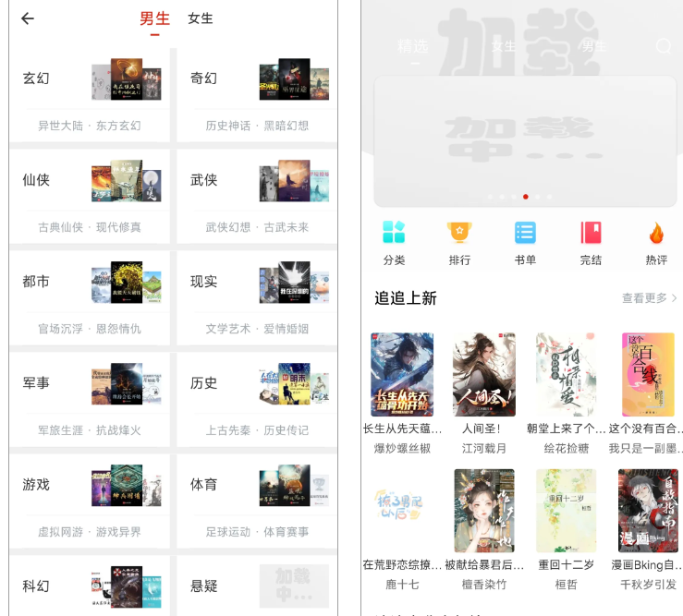Click the active red carousel dot
Viewport: 683px width, 616px height.
526,197
